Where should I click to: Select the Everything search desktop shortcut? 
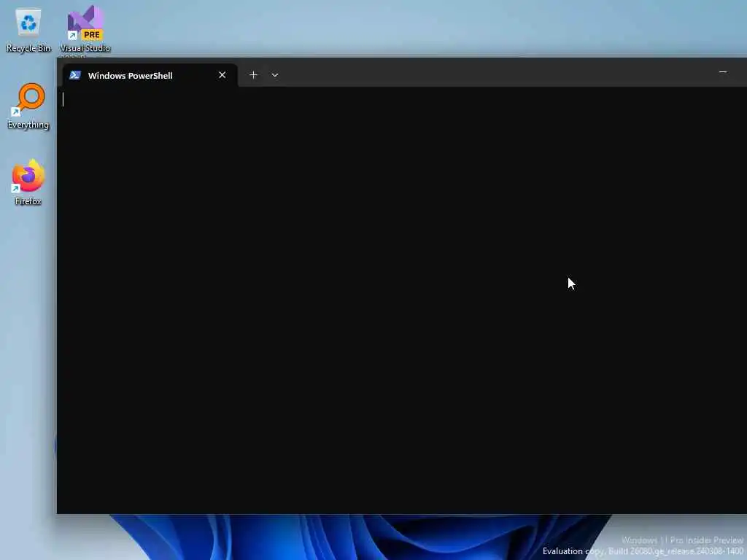click(x=28, y=106)
